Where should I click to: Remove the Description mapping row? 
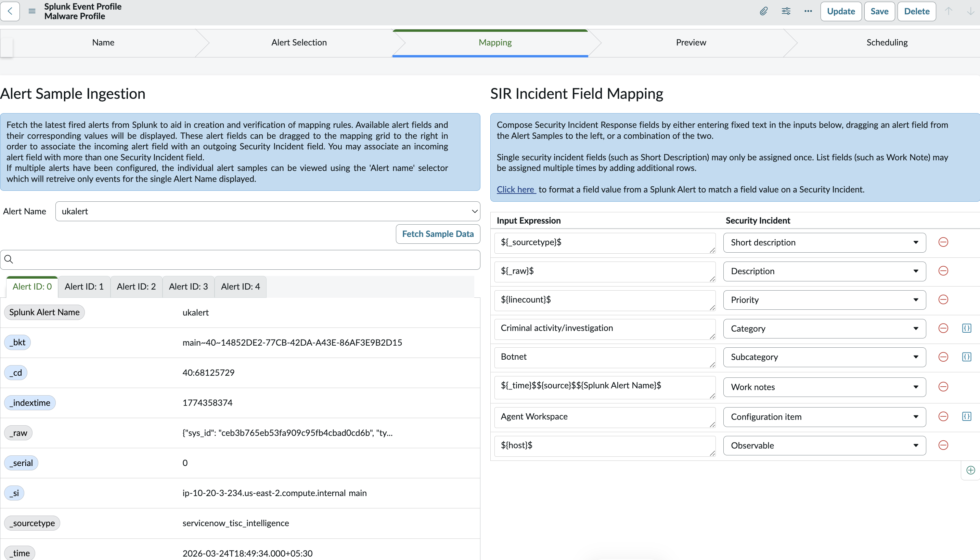[943, 271]
